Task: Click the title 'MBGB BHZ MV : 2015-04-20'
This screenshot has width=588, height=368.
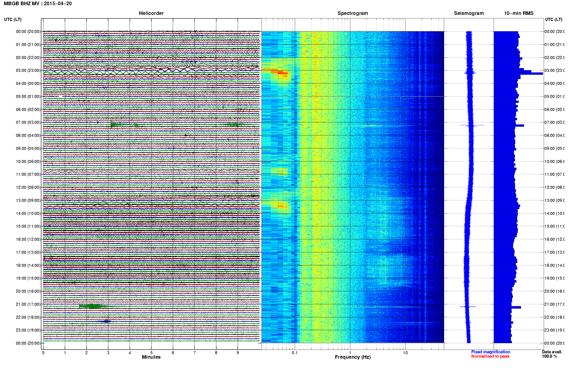Action: coord(38,3)
